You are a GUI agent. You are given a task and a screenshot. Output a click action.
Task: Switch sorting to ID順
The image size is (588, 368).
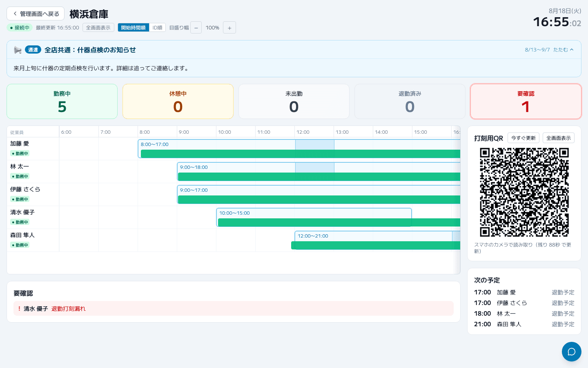pyautogui.click(x=157, y=27)
